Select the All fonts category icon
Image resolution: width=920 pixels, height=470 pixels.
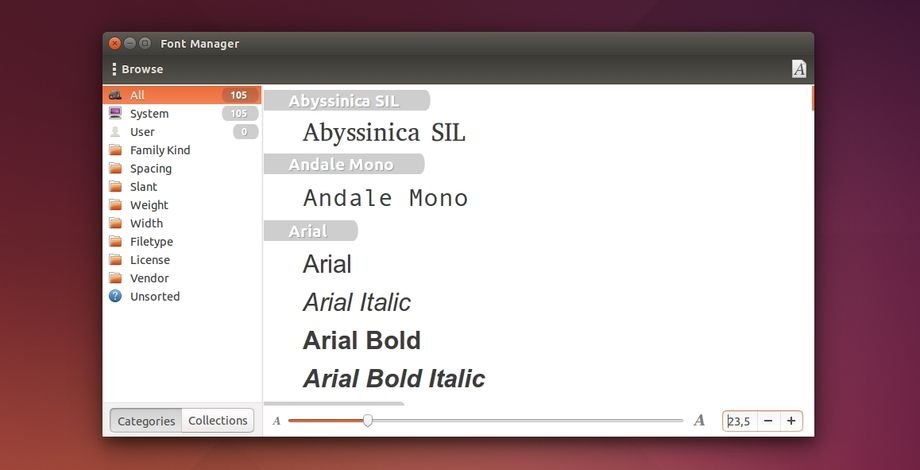click(x=116, y=95)
